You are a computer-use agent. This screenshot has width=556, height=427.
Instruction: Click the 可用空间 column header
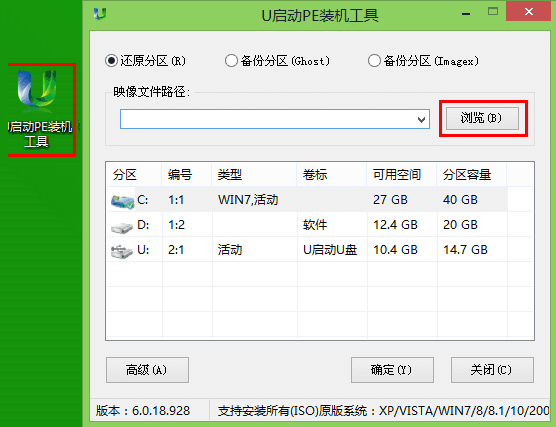[401, 174]
